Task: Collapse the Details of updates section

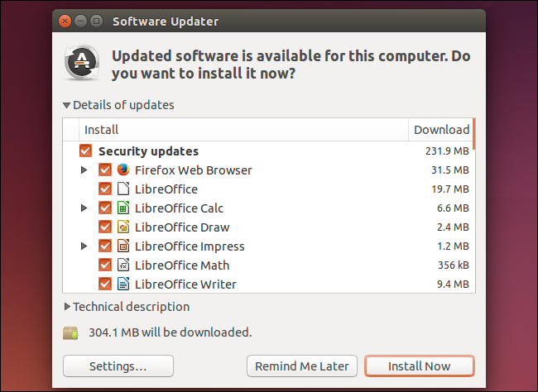Action: [67, 106]
